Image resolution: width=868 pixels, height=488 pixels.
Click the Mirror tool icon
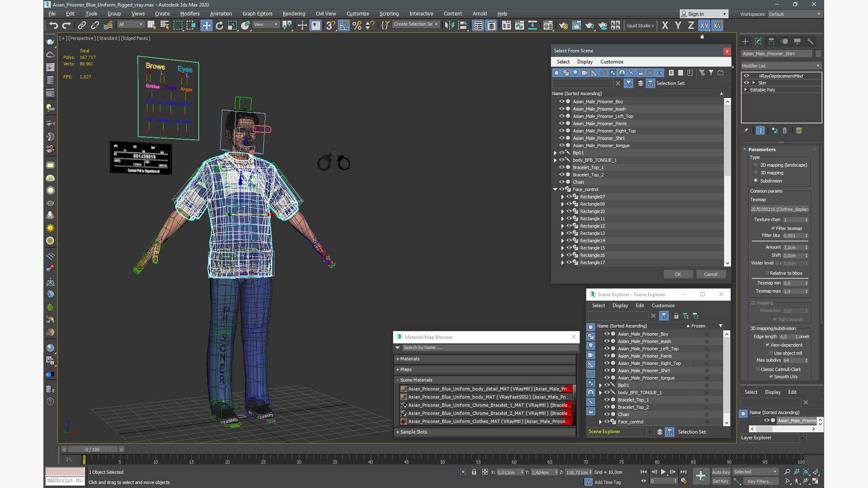click(x=449, y=25)
